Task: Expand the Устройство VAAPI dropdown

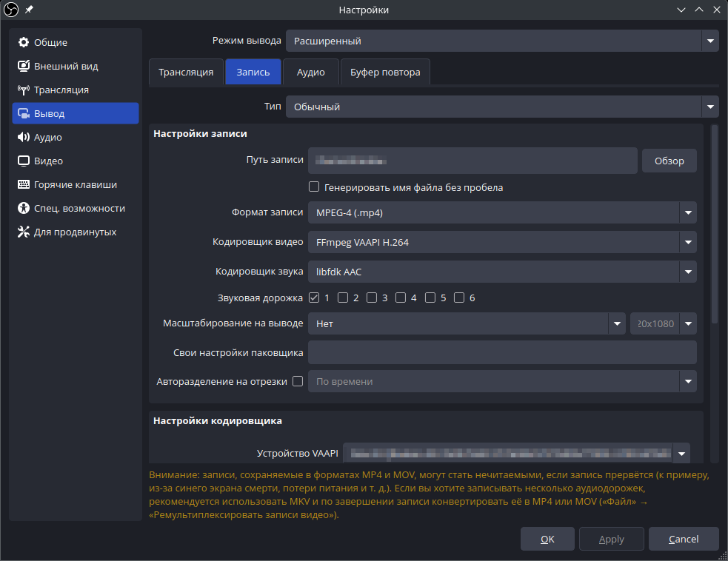Action: pyautogui.click(x=516, y=454)
